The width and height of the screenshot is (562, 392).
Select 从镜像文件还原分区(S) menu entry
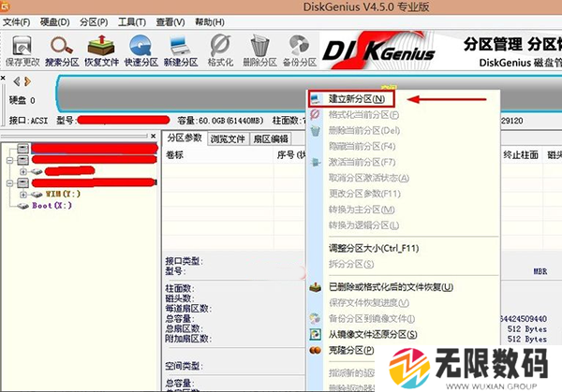[373, 334]
